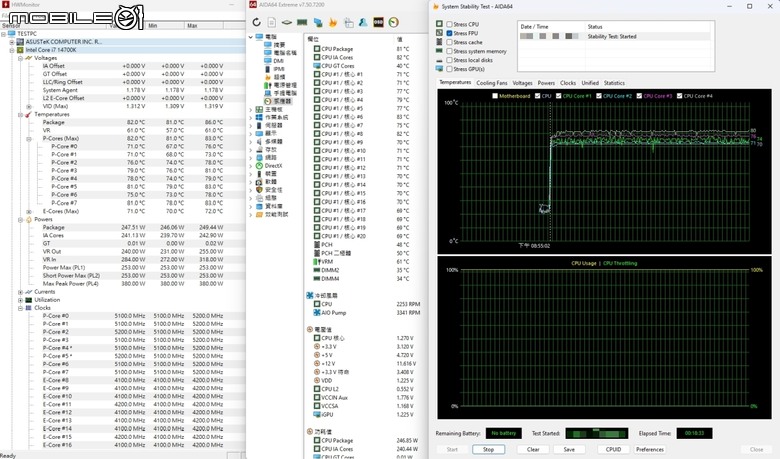This screenshot has width=780, height=459.
Task: Uncheck the CPU Core #1 graph checkbox
Action: pos(559,96)
